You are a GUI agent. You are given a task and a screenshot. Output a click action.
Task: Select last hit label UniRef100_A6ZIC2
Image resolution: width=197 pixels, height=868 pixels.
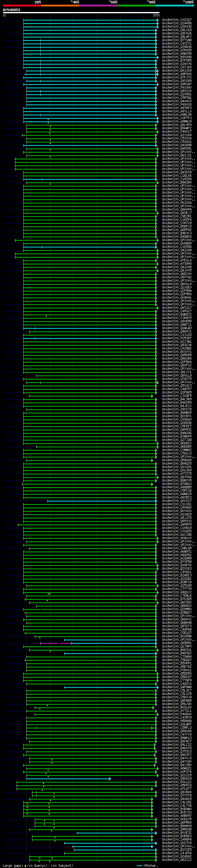[x=176, y=860]
